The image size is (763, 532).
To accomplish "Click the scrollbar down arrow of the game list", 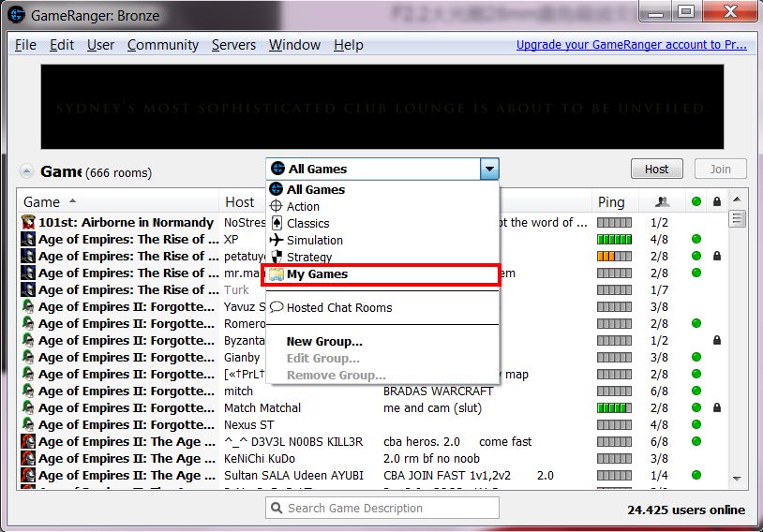I will click(737, 479).
